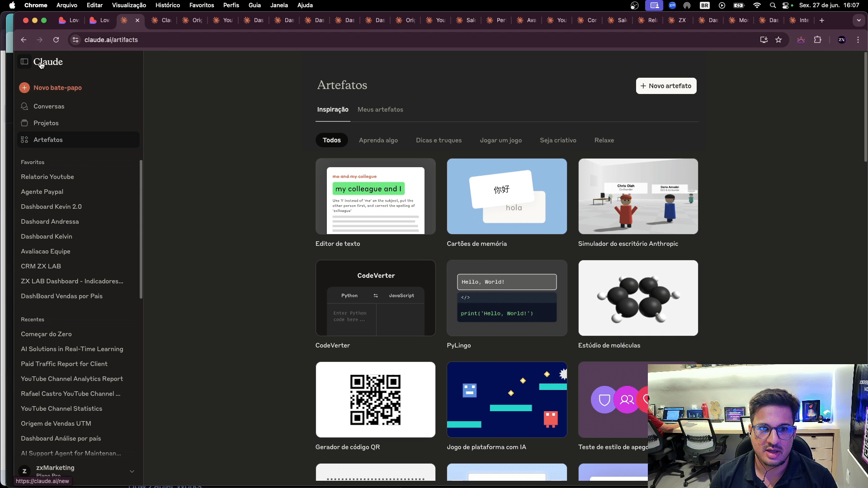Open Dashboard Kevin 2.0 favorite link
Viewport: 868px width, 488px height.
pyautogui.click(x=51, y=206)
